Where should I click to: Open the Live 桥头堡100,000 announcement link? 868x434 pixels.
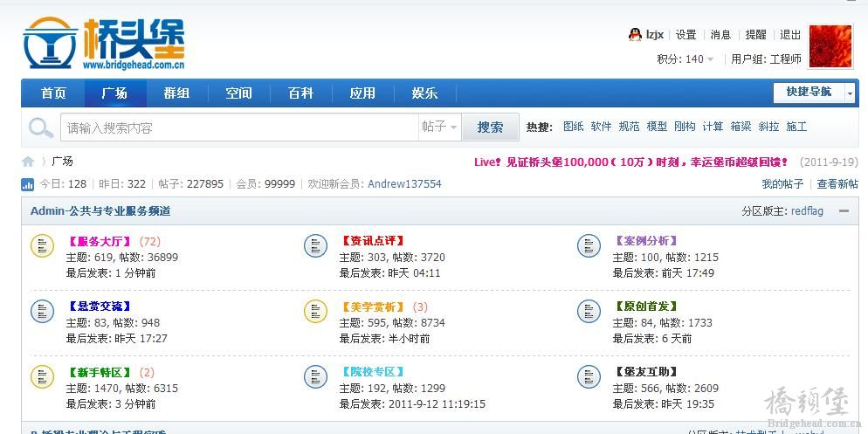(x=631, y=162)
